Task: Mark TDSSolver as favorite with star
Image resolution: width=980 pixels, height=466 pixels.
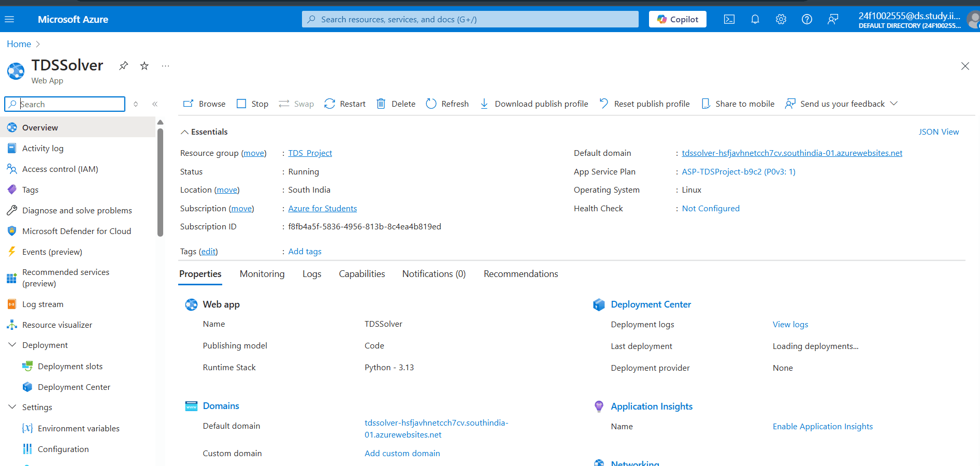Action: 145,66
